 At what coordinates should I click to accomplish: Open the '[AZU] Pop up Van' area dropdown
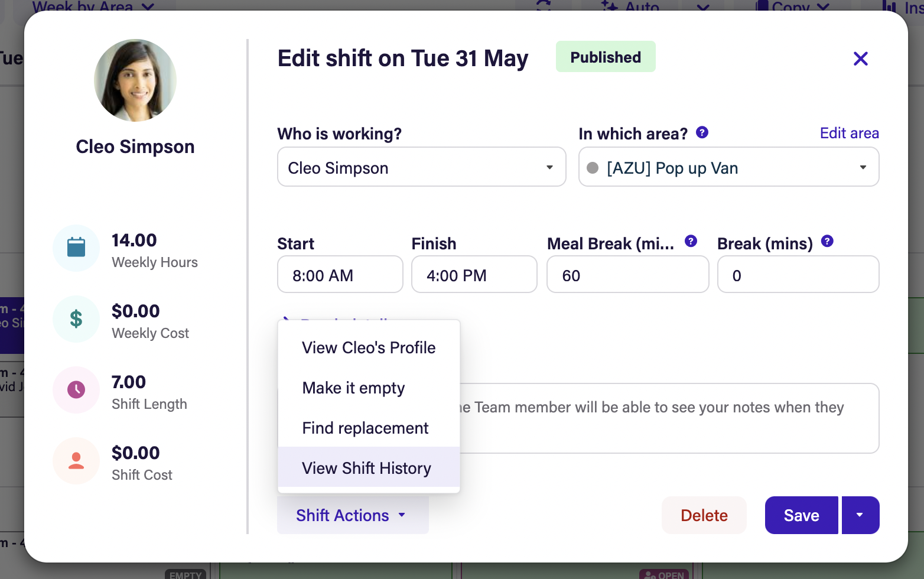(728, 167)
